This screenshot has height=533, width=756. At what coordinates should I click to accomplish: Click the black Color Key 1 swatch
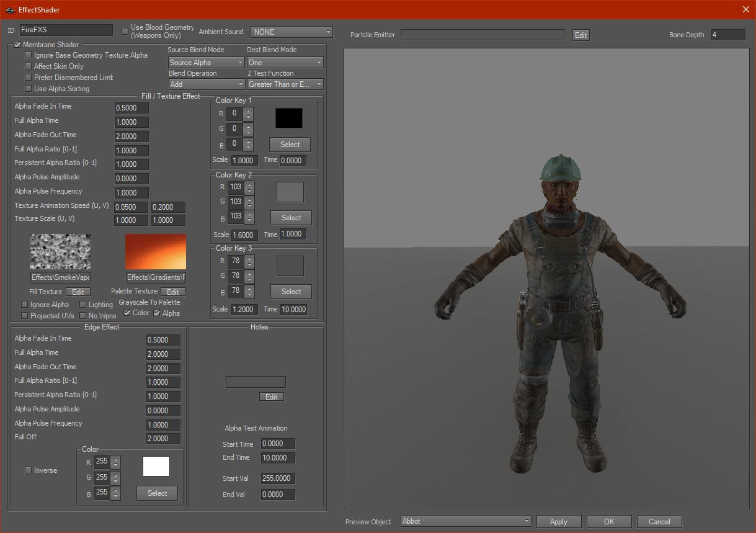(x=289, y=119)
